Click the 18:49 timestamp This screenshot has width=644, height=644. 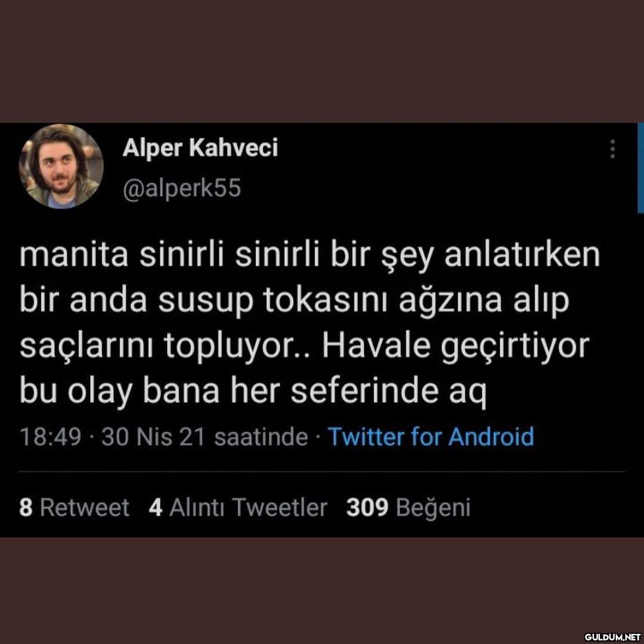(x=50, y=436)
